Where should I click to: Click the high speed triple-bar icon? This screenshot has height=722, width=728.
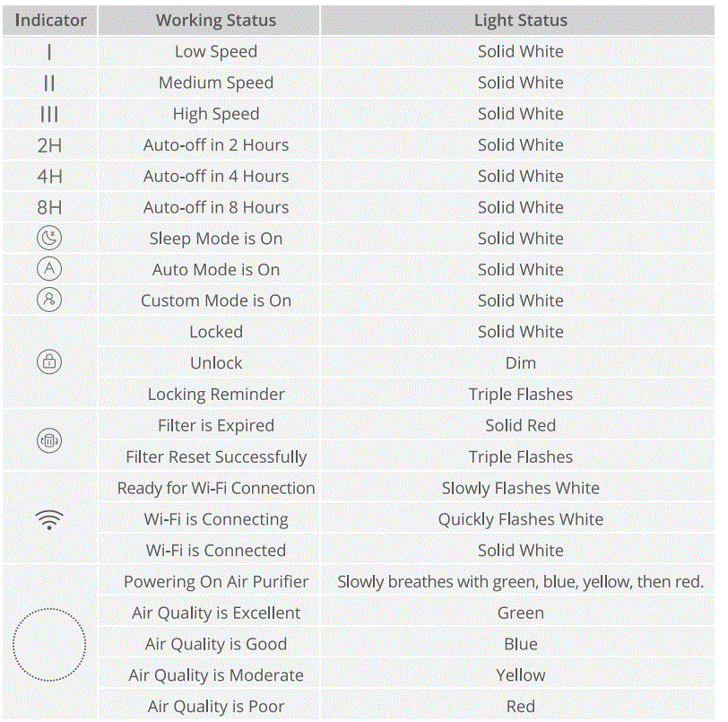[x=49, y=115]
